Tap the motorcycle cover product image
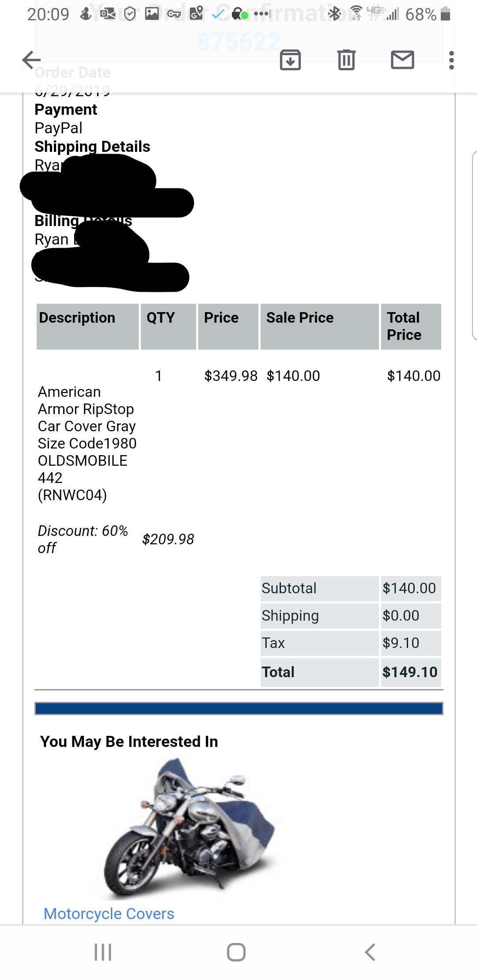The width and height of the screenshot is (477, 980). pyautogui.click(x=190, y=829)
